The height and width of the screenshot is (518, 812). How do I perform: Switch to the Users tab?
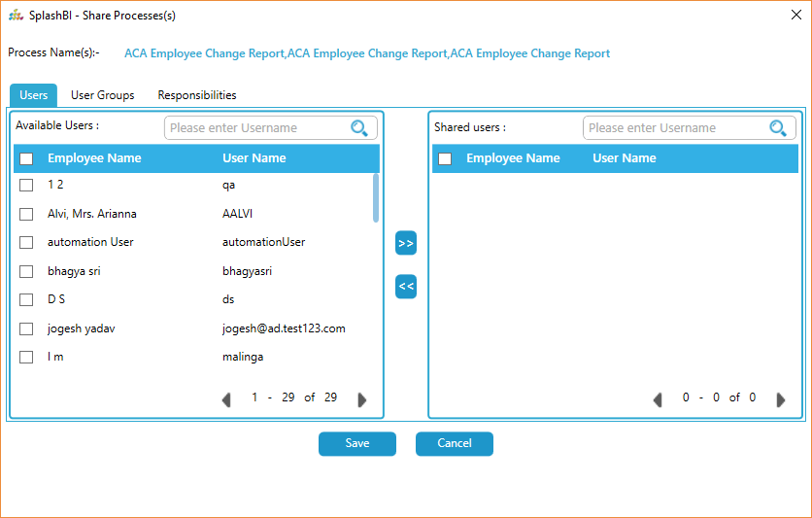click(x=34, y=95)
